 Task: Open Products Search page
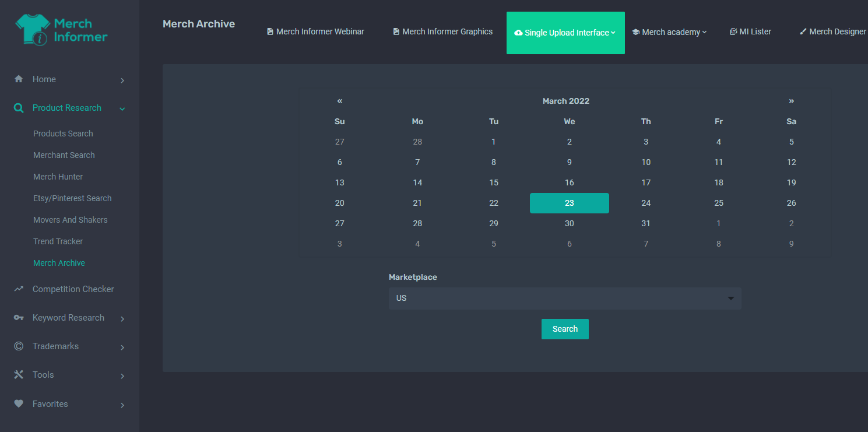pos(63,134)
